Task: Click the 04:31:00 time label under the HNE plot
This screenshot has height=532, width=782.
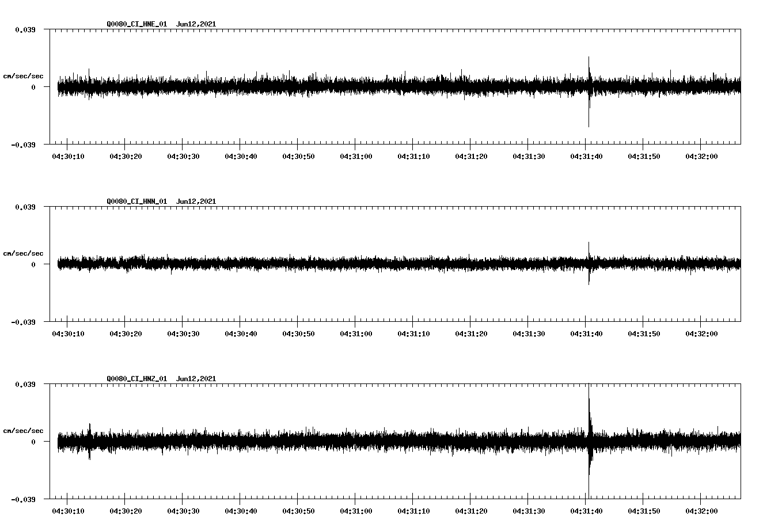Action: tap(355, 156)
